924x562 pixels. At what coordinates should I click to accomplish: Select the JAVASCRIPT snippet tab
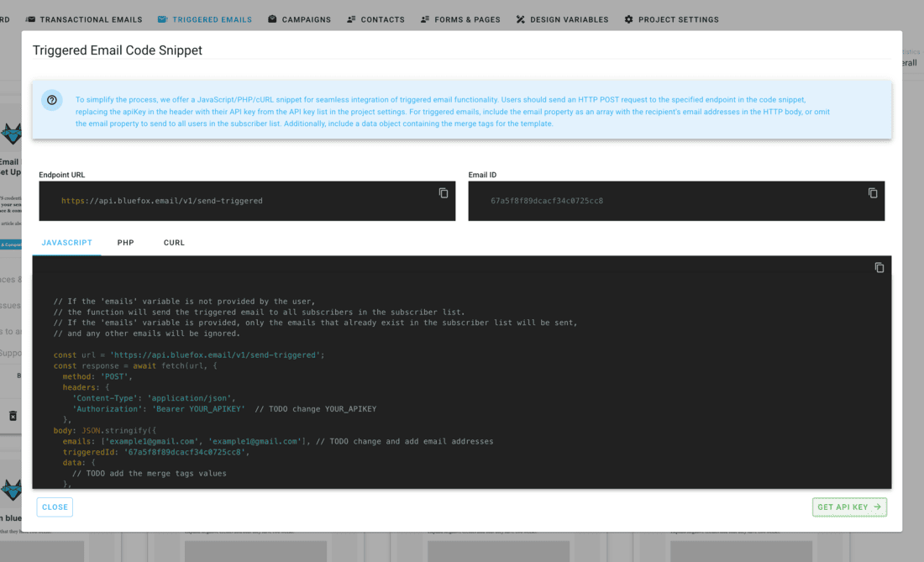[66, 243]
